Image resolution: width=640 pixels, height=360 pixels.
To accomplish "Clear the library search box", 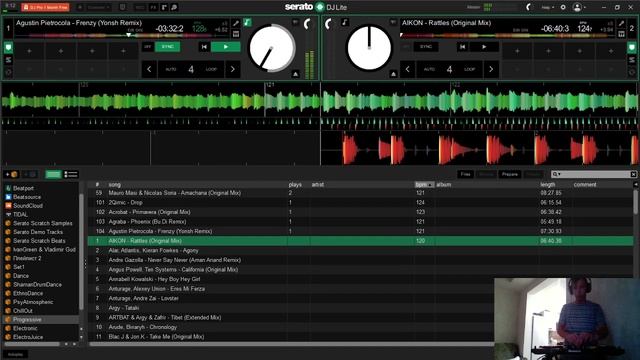I will tap(633, 174).
